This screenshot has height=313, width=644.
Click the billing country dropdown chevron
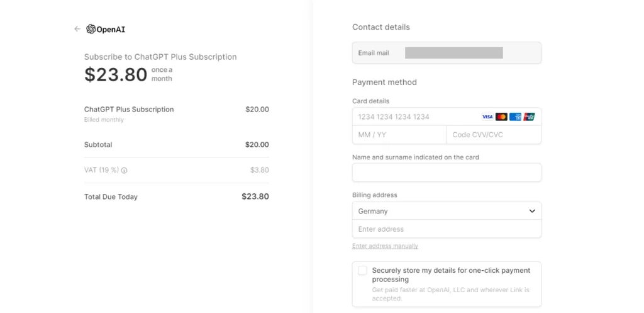pos(532,211)
